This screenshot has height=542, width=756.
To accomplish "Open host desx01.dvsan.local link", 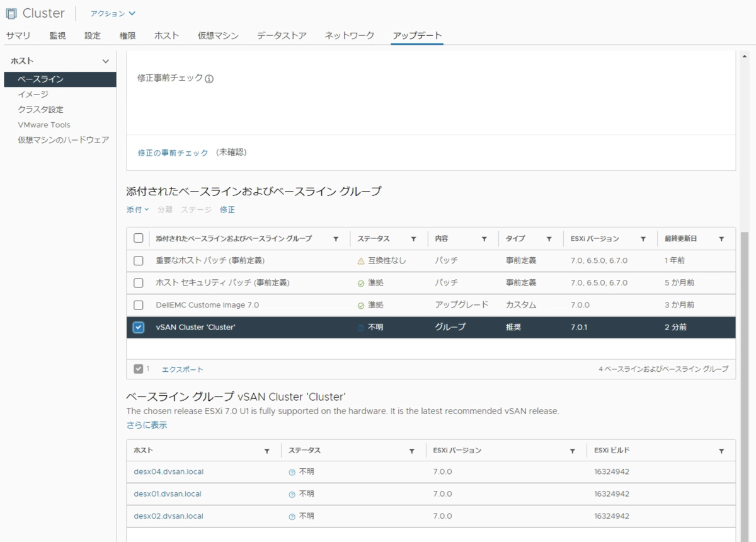I will pos(168,494).
